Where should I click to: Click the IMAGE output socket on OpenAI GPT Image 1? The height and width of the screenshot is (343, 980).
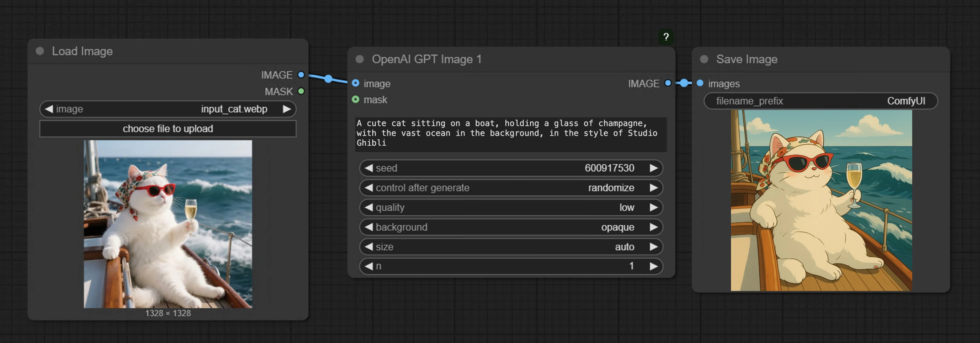point(668,83)
